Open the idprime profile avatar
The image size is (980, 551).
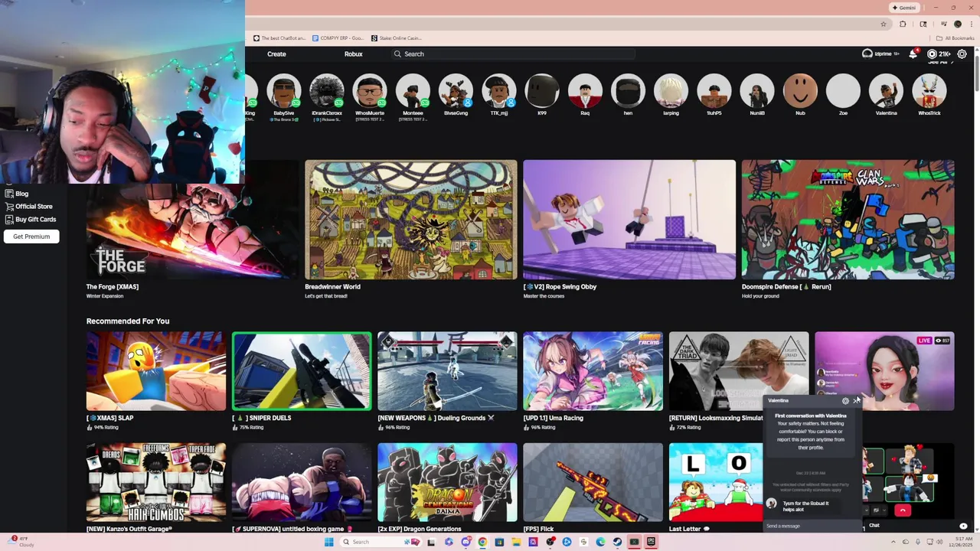[x=867, y=54]
